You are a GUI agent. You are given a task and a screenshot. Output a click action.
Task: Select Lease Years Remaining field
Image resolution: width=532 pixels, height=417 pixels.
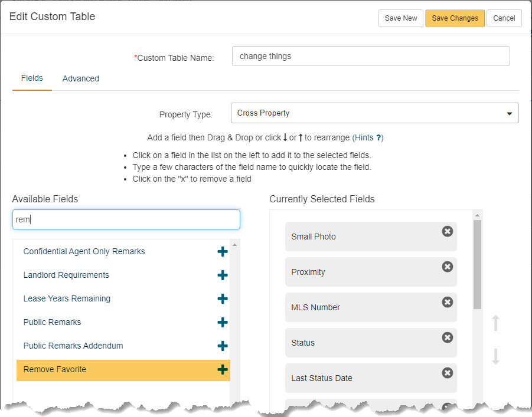tap(67, 298)
